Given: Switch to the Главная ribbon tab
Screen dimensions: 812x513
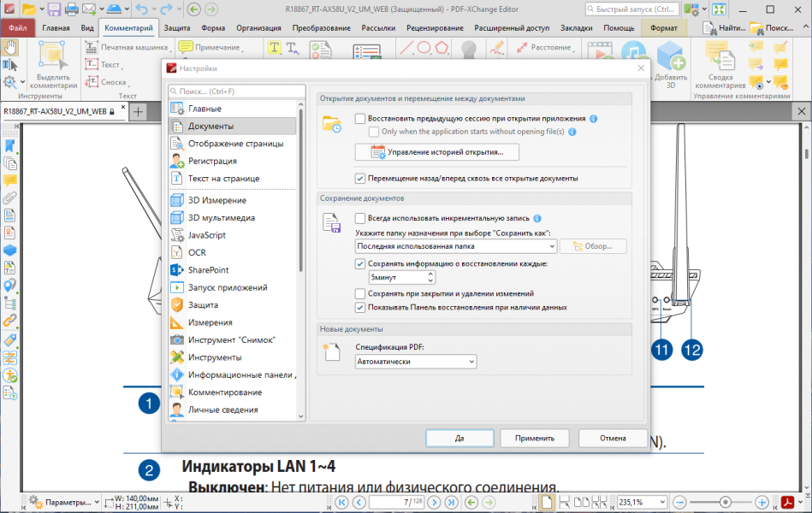Looking at the screenshot, I should click(56, 28).
